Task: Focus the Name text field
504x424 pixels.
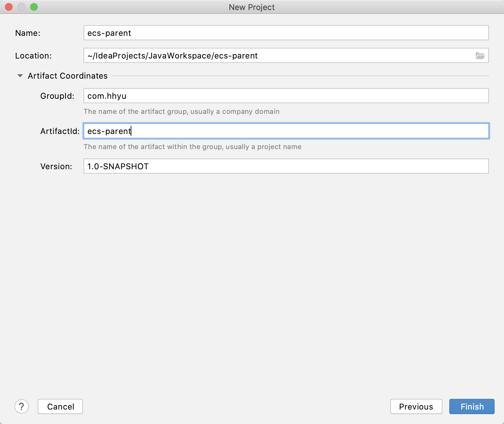Action: (x=286, y=33)
